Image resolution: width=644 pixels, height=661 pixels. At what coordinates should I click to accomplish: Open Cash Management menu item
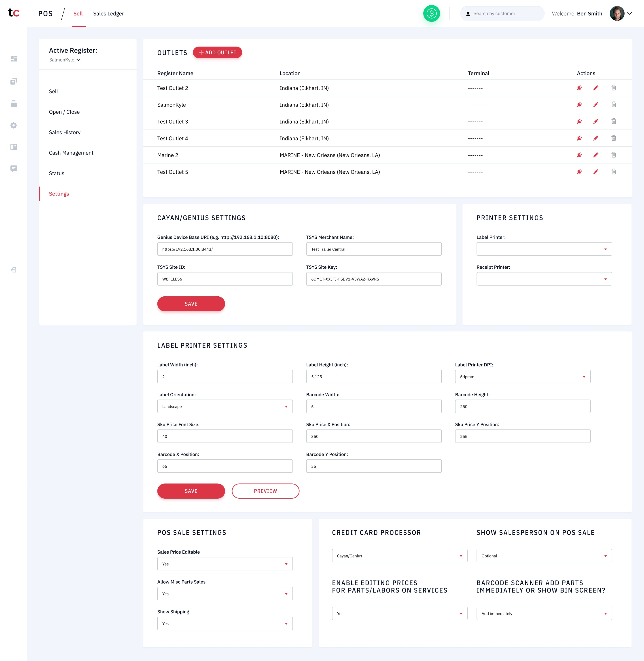(71, 153)
